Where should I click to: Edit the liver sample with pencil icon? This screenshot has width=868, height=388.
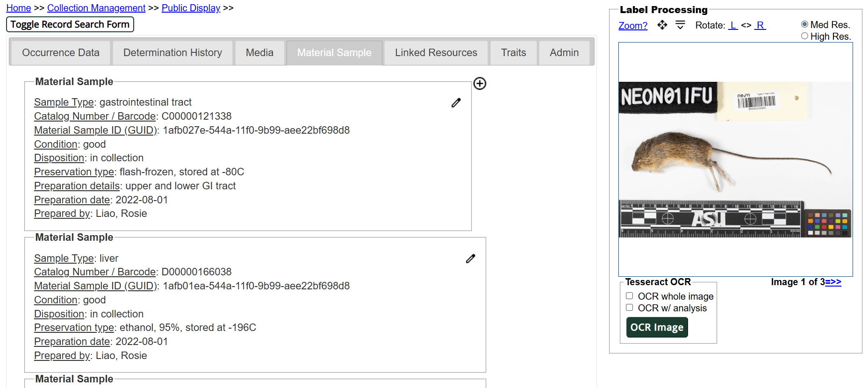[x=471, y=259]
